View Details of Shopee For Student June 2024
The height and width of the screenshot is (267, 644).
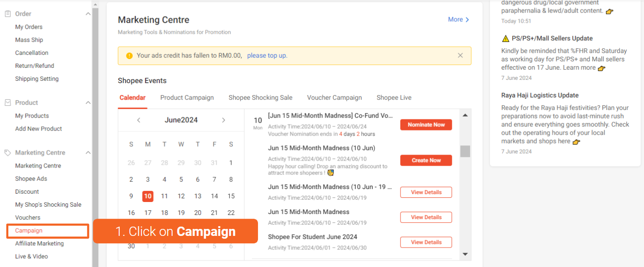coord(426,242)
